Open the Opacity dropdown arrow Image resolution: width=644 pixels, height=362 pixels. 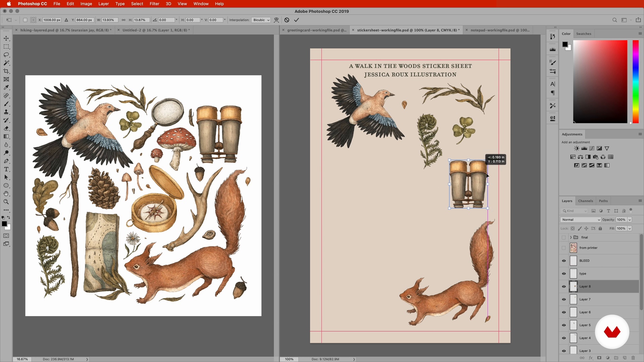click(x=630, y=220)
